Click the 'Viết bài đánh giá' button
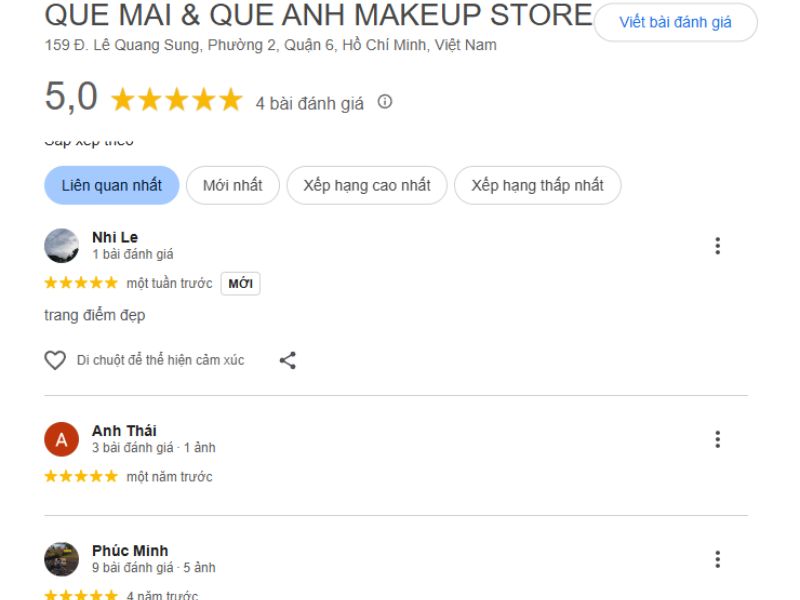Screen dimensions: 800x600 pos(675,22)
